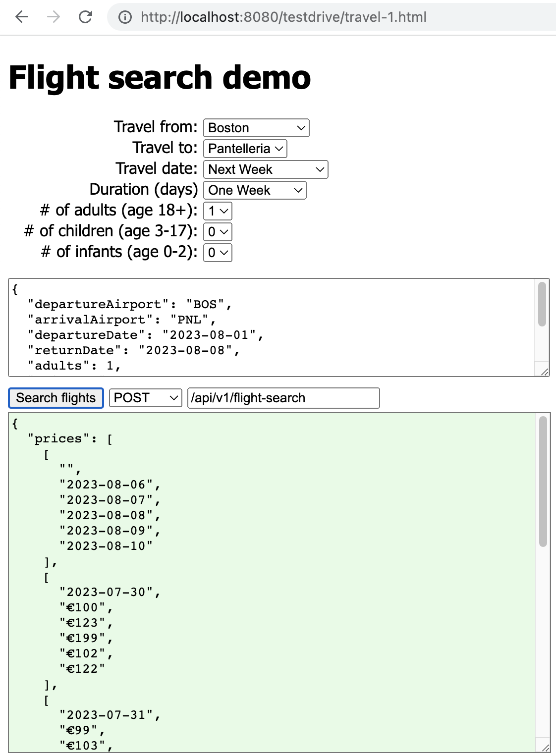Click the browser forward navigation arrow

pos(53,17)
